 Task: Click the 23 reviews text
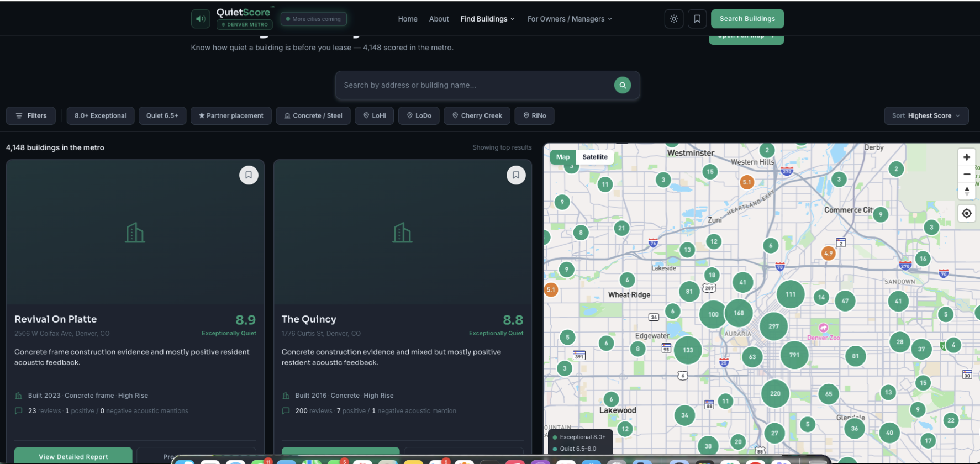pyautogui.click(x=44, y=411)
